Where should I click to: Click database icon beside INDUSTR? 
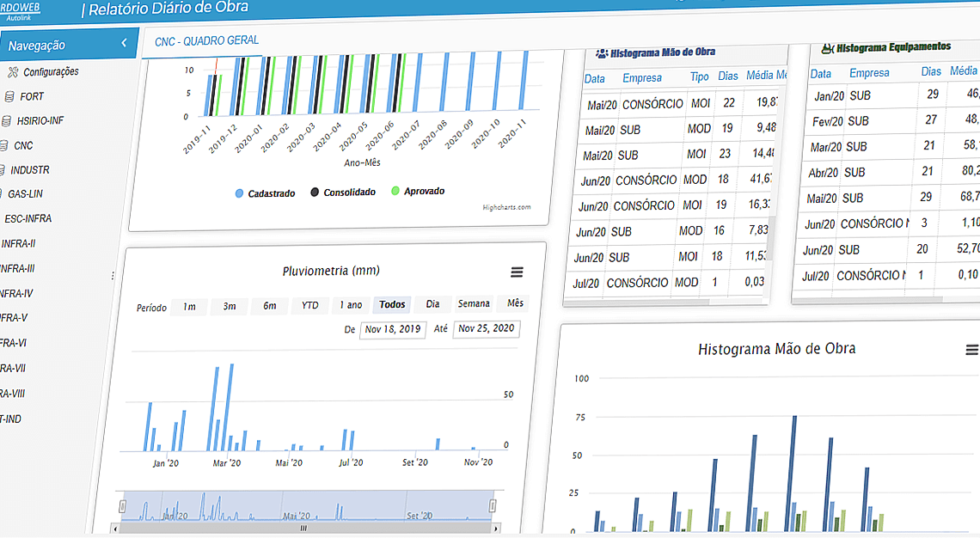tap(3, 170)
